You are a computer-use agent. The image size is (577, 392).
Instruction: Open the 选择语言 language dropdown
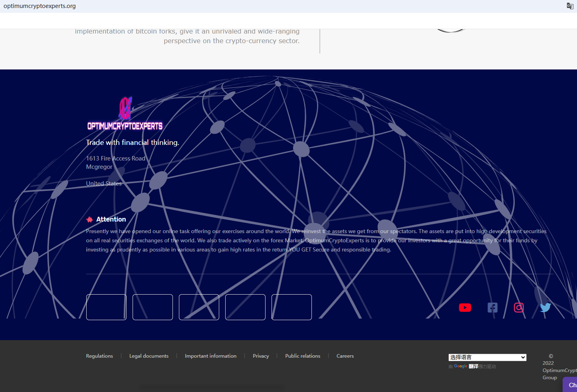(x=487, y=357)
